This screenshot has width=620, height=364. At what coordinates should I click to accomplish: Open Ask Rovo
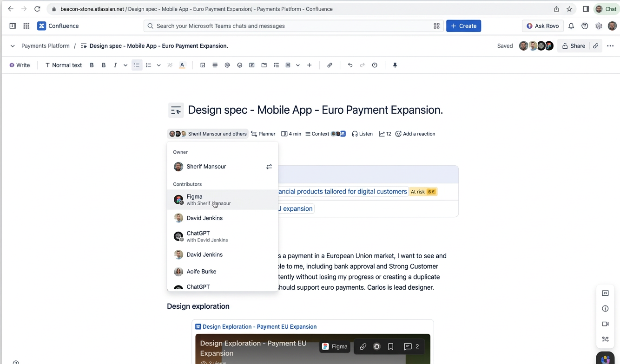point(543,26)
